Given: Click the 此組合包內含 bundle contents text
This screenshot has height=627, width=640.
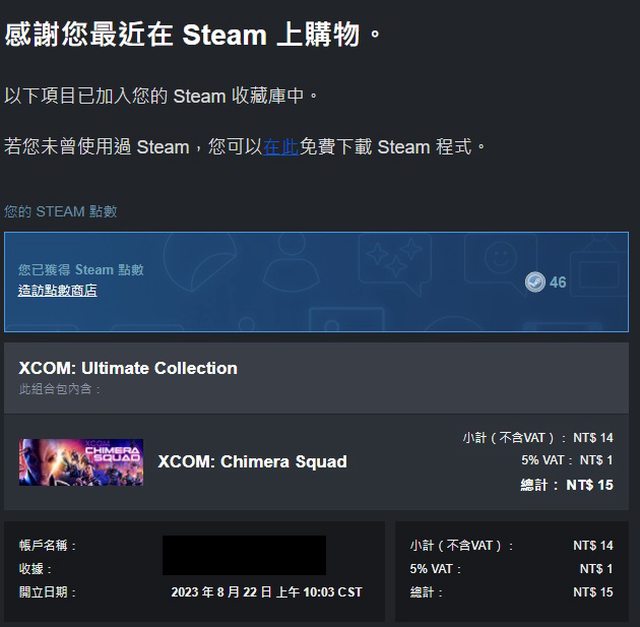Looking at the screenshot, I should pyautogui.click(x=61, y=389).
